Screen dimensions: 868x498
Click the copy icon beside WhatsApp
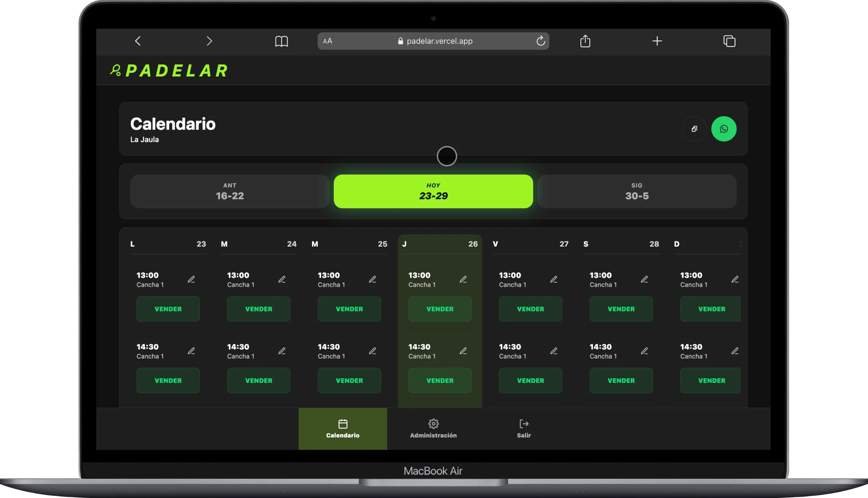point(694,129)
